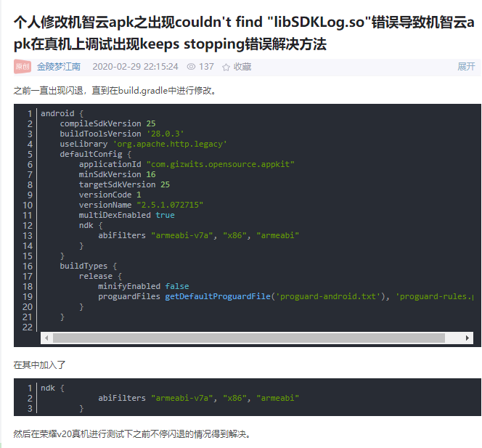The width and height of the screenshot is (482, 448).
Task: Click the horizontal scrollbar thumb in code block
Action: [249, 338]
